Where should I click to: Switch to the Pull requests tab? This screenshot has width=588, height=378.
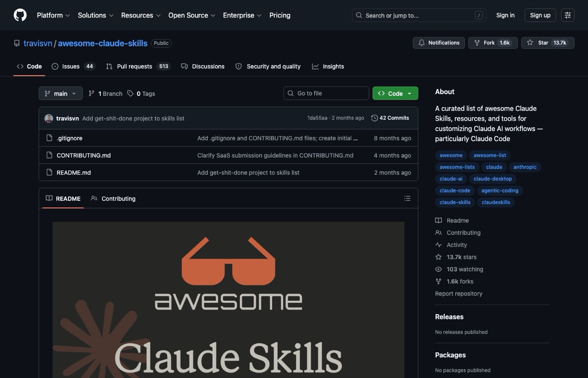[x=137, y=67]
